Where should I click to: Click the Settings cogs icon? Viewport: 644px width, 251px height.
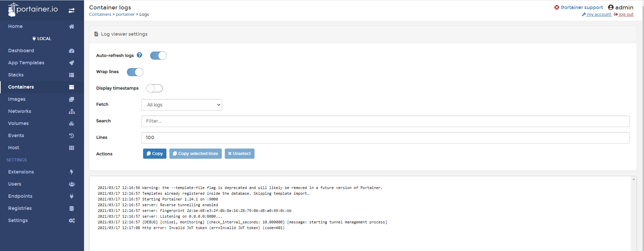pyautogui.click(x=72, y=220)
